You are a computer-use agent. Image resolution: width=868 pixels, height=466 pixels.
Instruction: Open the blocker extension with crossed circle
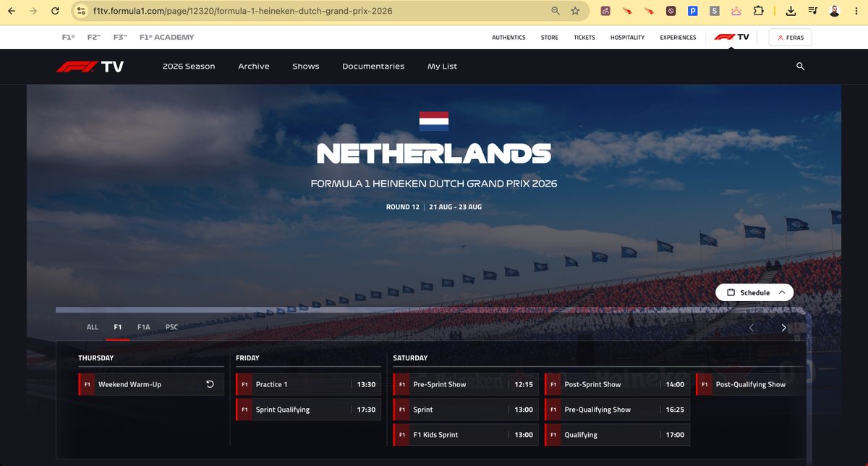(671, 11)
